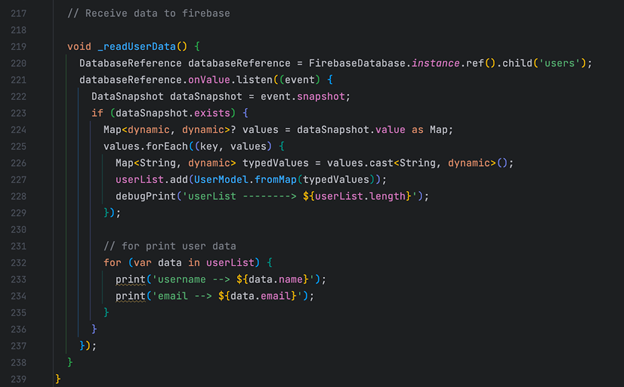Click 'listen' on line 221
Screen dimensions: 624x387
pyautogui.click(x=255, y=80)
